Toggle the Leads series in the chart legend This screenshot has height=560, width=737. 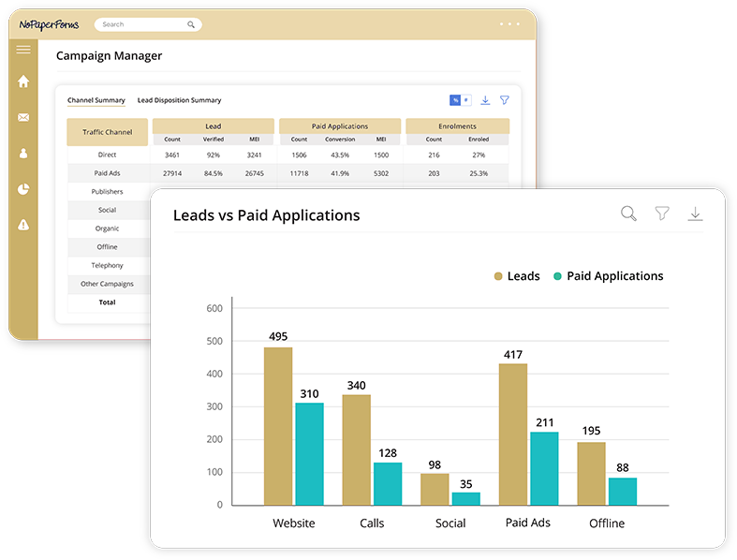[x=517, y=276]
